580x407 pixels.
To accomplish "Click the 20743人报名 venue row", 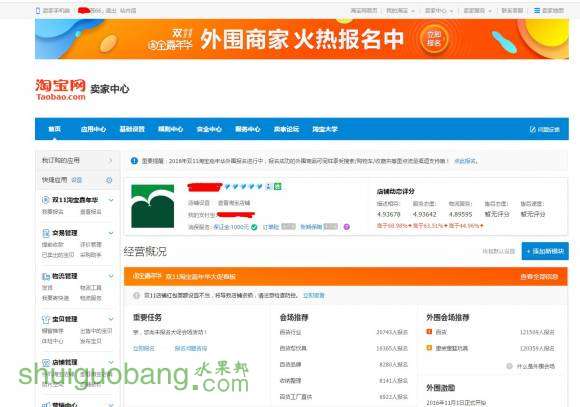I will [x=344, y=332].
